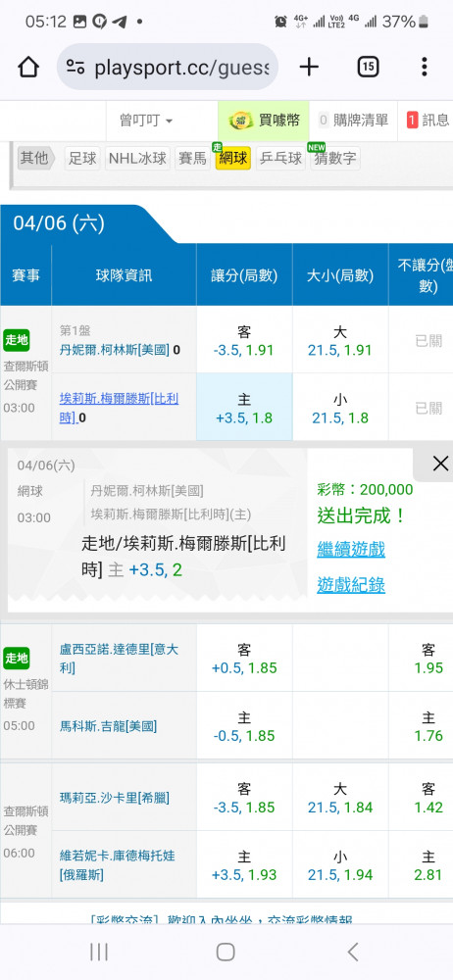Switch to the NHL冰球 tab
This screenshot has height=980, width=453.
click(137, 158)
